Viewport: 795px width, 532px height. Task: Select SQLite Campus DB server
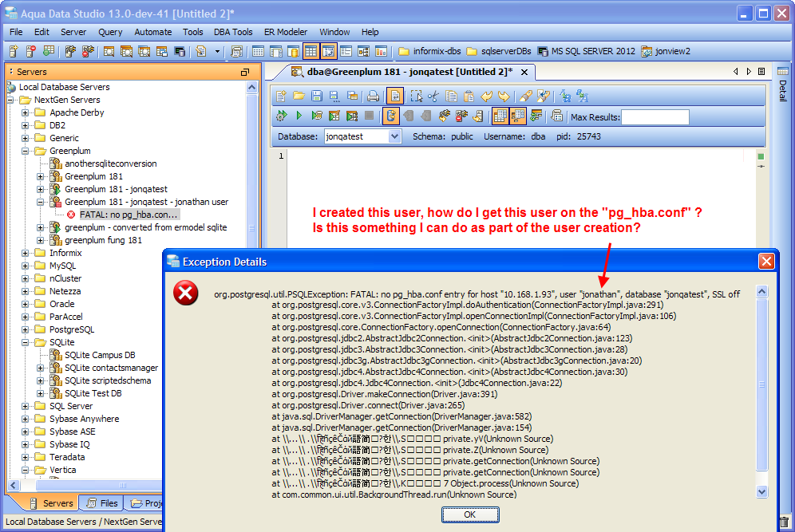click(100, 355)
